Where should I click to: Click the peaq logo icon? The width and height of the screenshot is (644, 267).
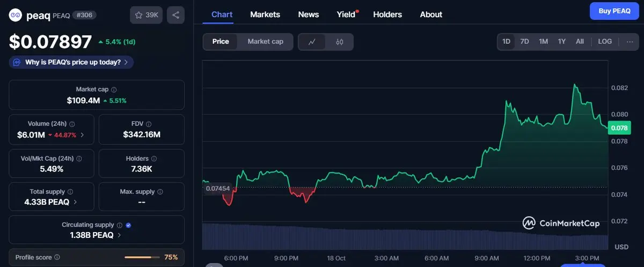point(15,15)
